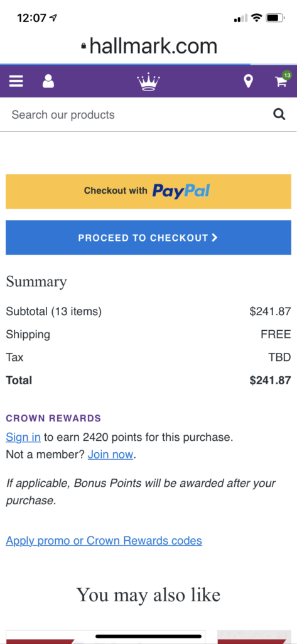Tap the green 13 cart badge
The image size is (297, 644).
(x=287, y=75)
